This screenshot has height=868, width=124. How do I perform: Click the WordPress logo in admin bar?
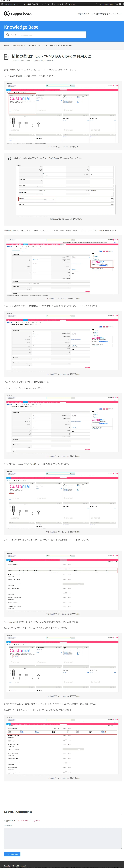coord(2,4)
